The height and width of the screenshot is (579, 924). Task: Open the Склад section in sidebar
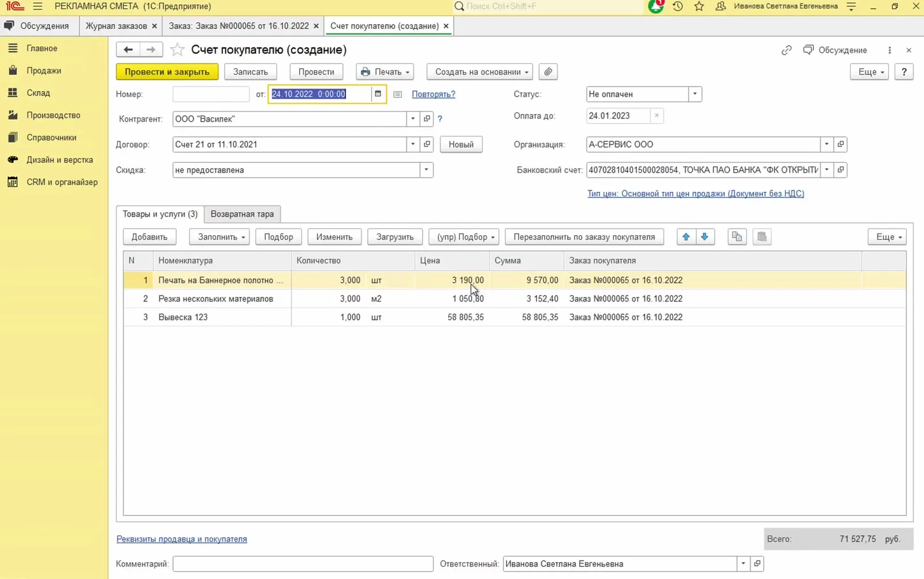pos(38,93)
